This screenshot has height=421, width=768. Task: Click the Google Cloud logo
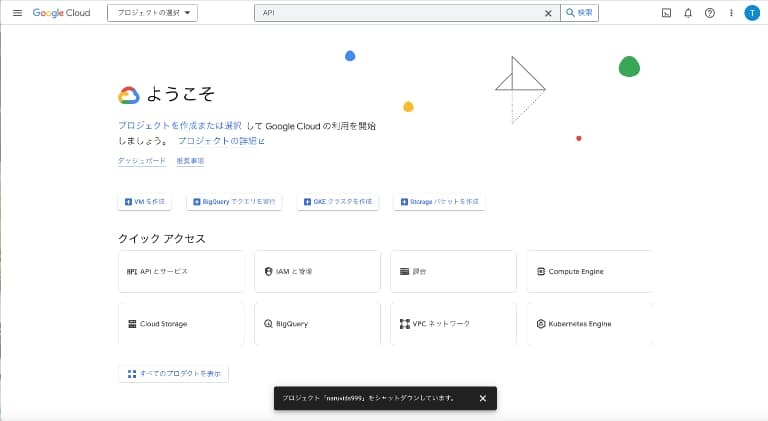(x=61, y=13)
